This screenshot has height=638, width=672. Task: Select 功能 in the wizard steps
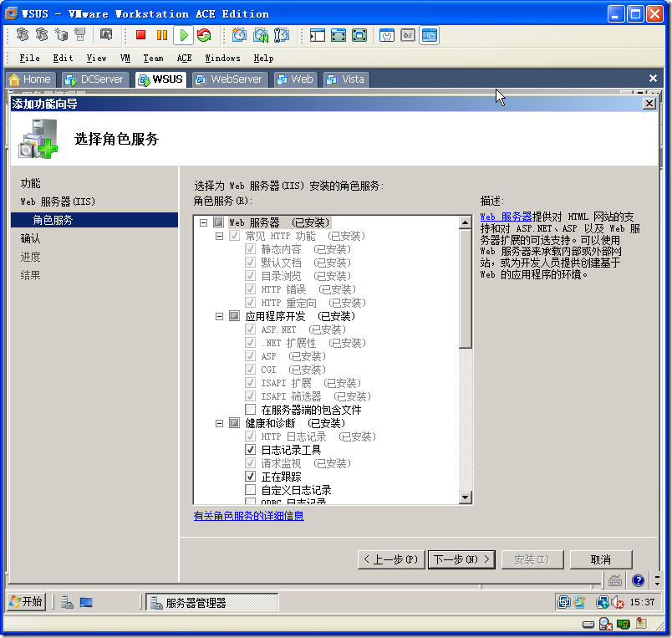click(30, 183)
